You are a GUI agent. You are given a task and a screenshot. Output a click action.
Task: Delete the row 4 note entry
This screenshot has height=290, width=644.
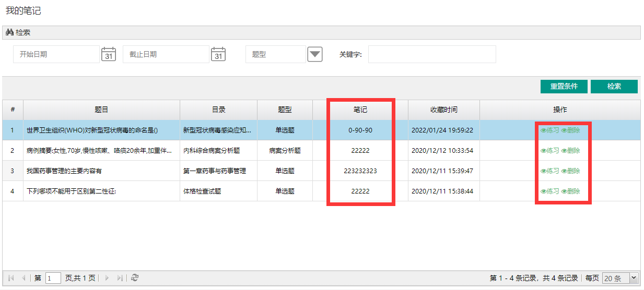(571, 191)
